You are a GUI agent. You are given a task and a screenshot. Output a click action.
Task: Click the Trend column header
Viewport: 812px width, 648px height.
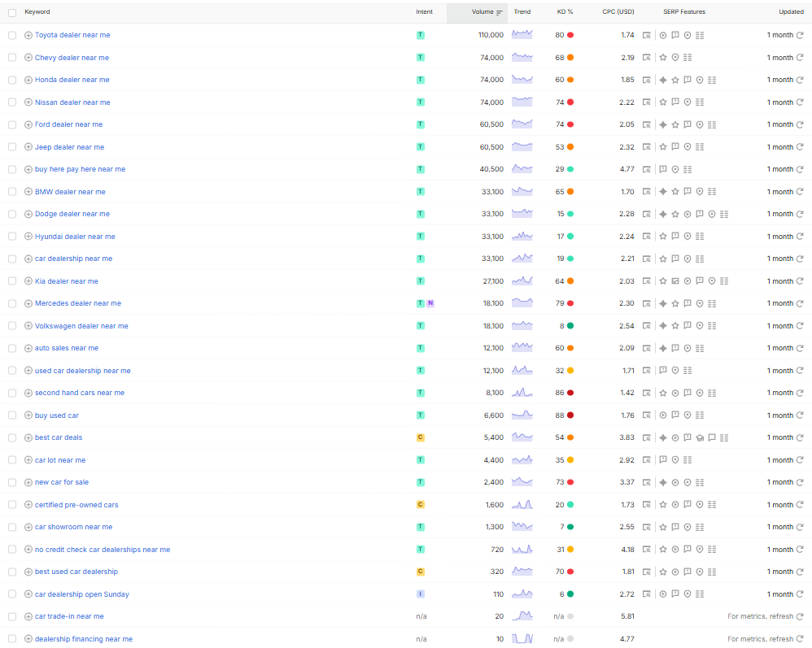point(522,12)
